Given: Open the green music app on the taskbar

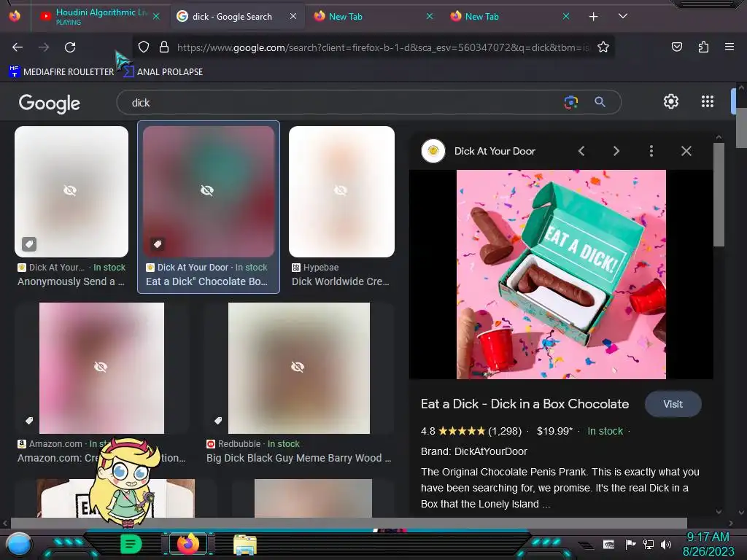Looking at the screenshot, I should pos(131,544).
